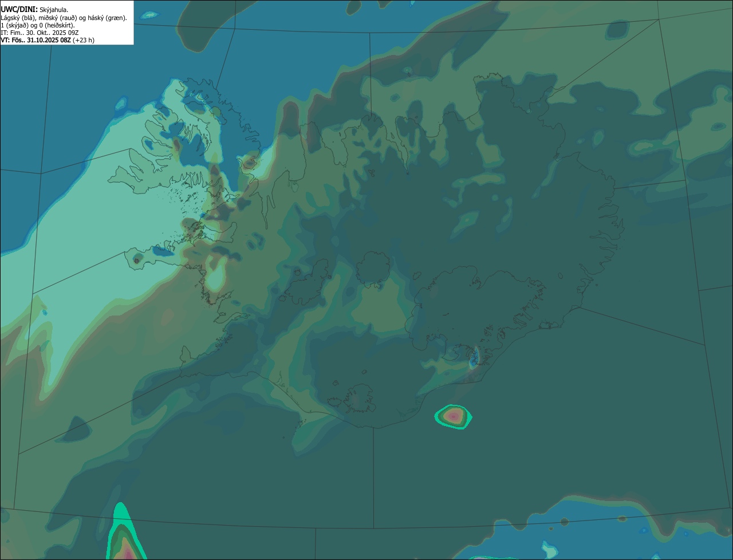This screenshot has width=733, height=560.
Task: Click the "UWC/DINI: Skýjahula." title line
Action: (34, 10)
